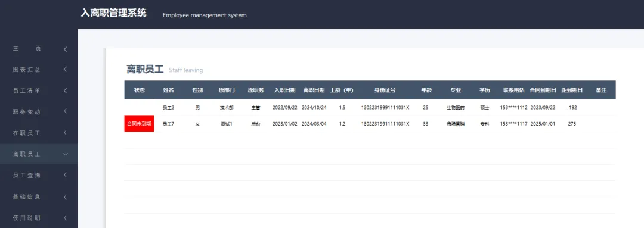
Task: Open the 员工清单 menu item
Action: 27,90
